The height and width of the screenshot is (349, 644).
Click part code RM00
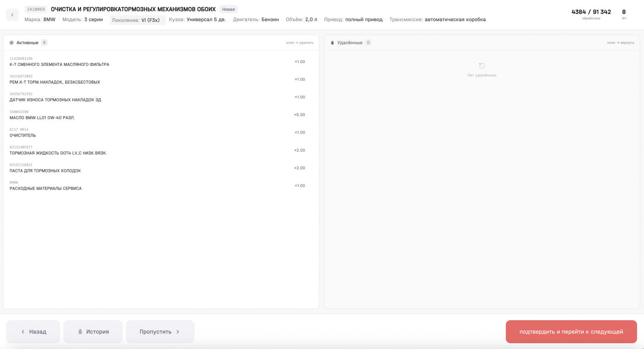14,183
